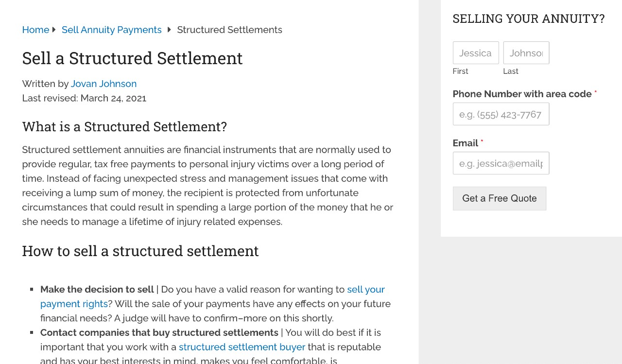
Task: Click the arrow icon after Home breadcrumb
Action: (x=54, y=30)
